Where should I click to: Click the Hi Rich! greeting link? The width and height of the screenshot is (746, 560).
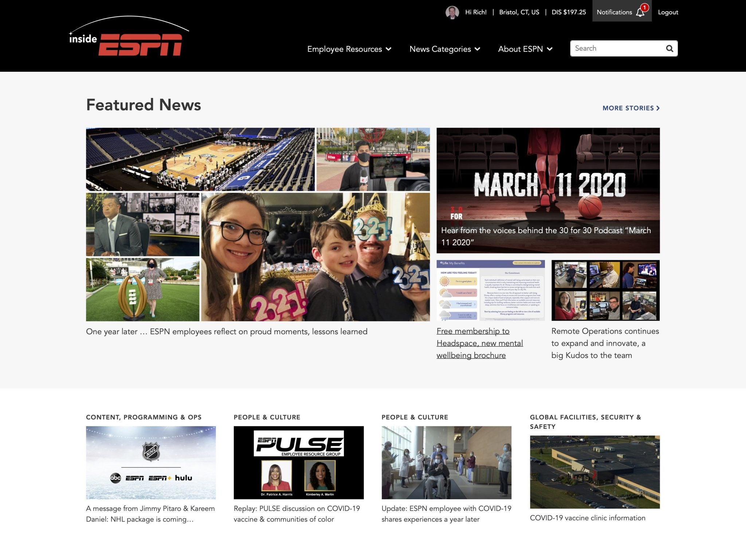tap(476, 12)
